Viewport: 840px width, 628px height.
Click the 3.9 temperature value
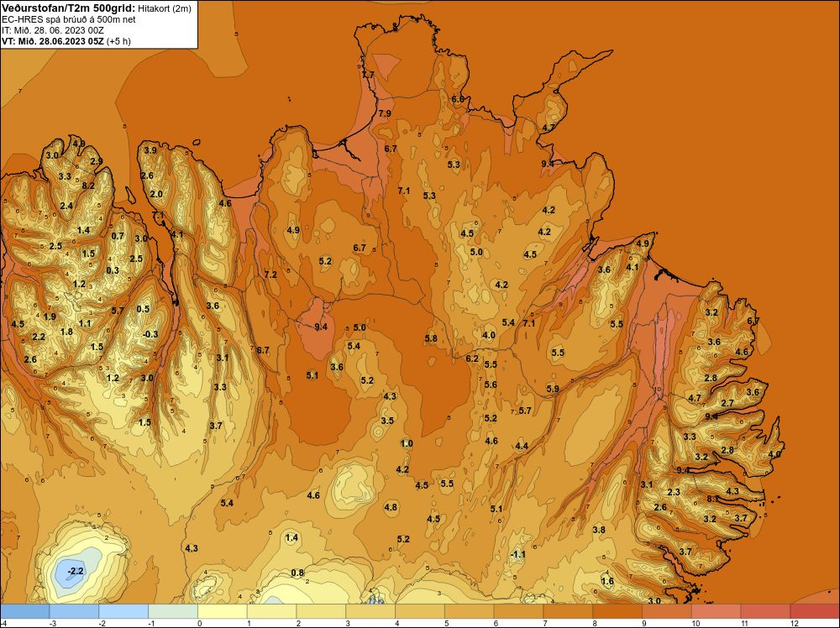(x=150, y=150)
